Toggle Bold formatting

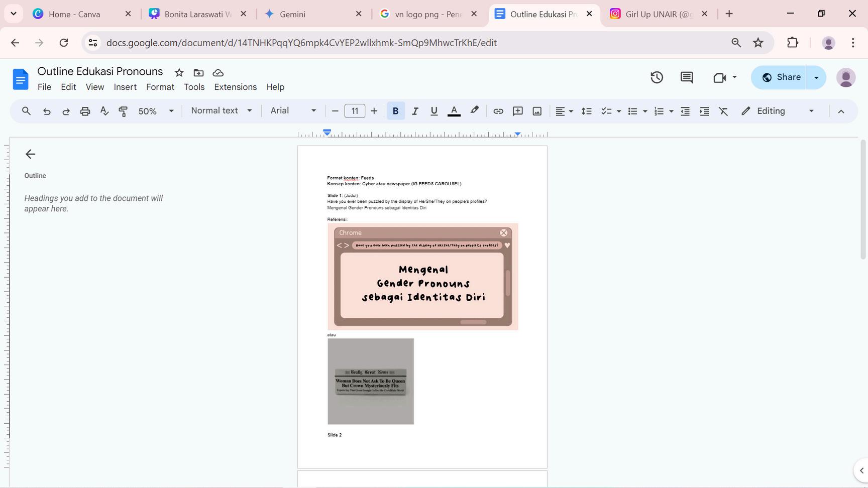pos(395,111)
